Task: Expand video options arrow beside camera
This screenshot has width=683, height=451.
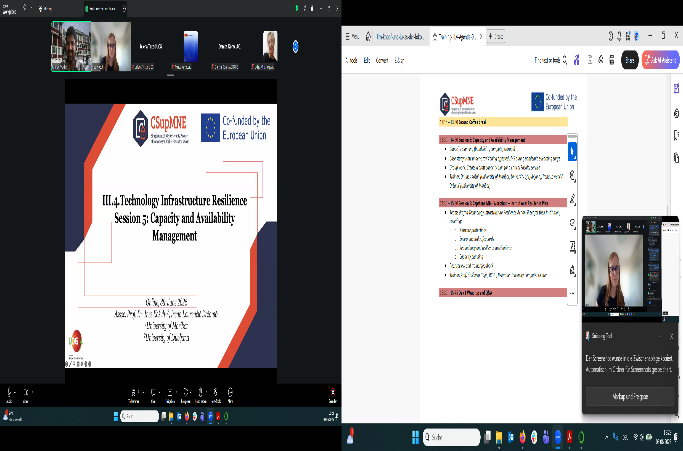Action: point(32,392)
